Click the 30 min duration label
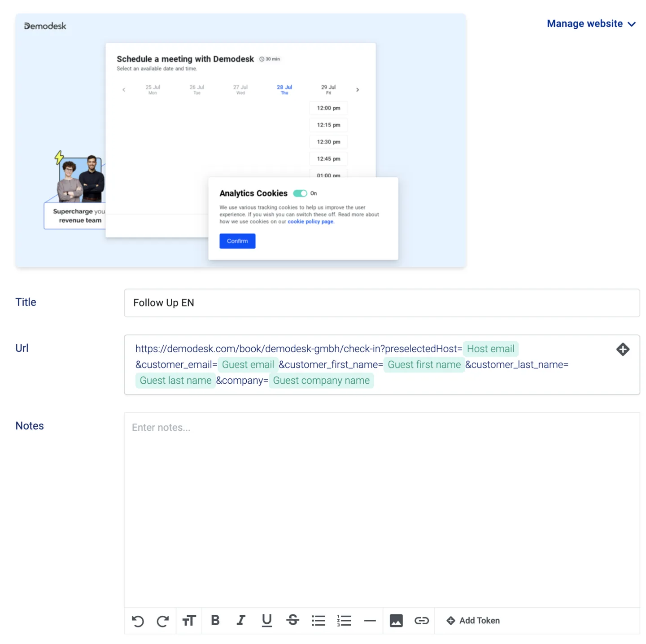646x644 pixels. coord(270,59)
